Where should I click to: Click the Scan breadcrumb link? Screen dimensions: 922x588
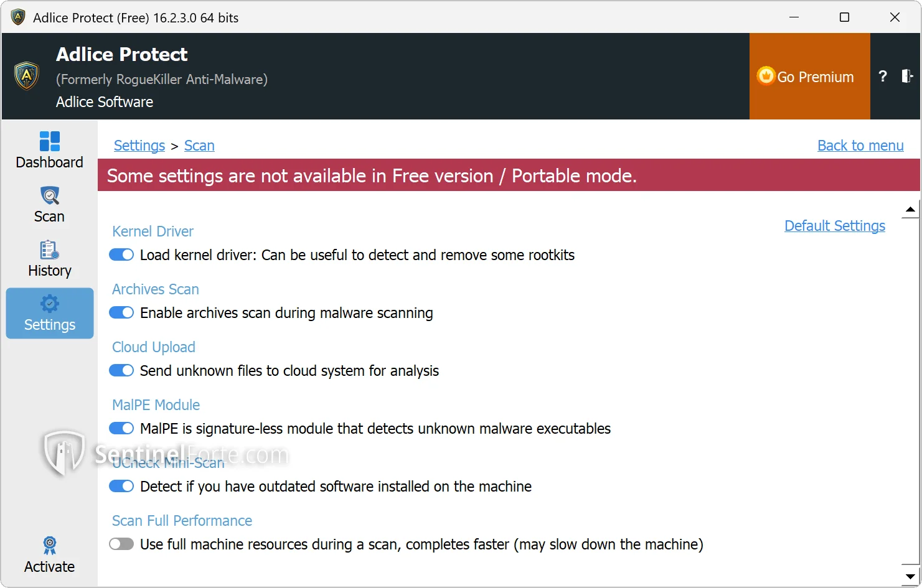click(199, 146)
